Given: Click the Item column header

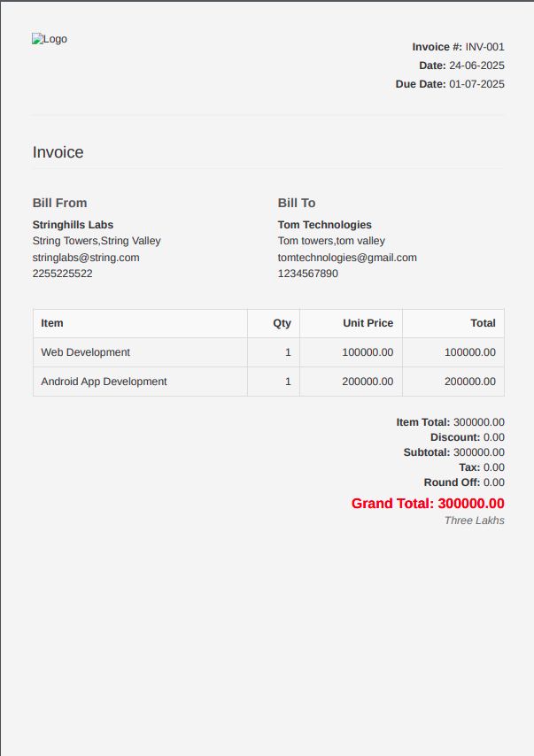Looking at the screenshot, I should pos(52,323).
